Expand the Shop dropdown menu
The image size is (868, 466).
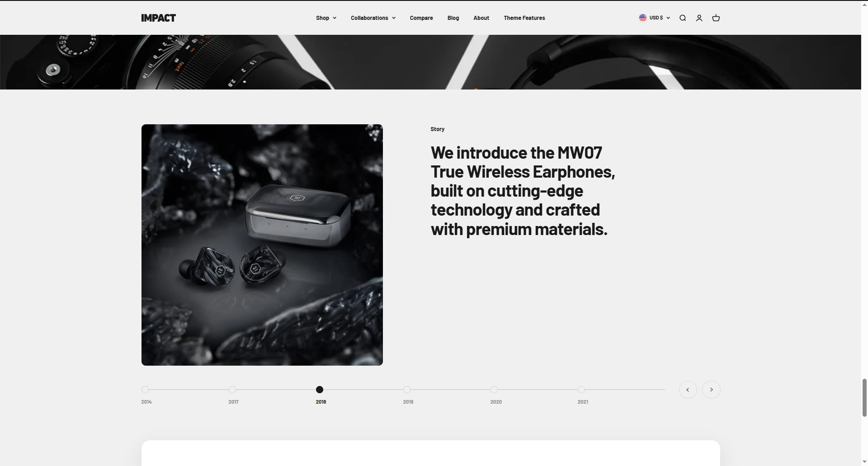pyautogui.click(x=326, y=18)
